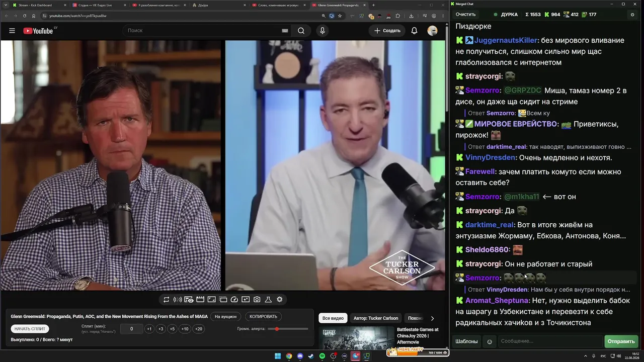Screen dimensions: 644x362
Task: Open the browser extensions puzzle icon
Action: tap(397, 16)
